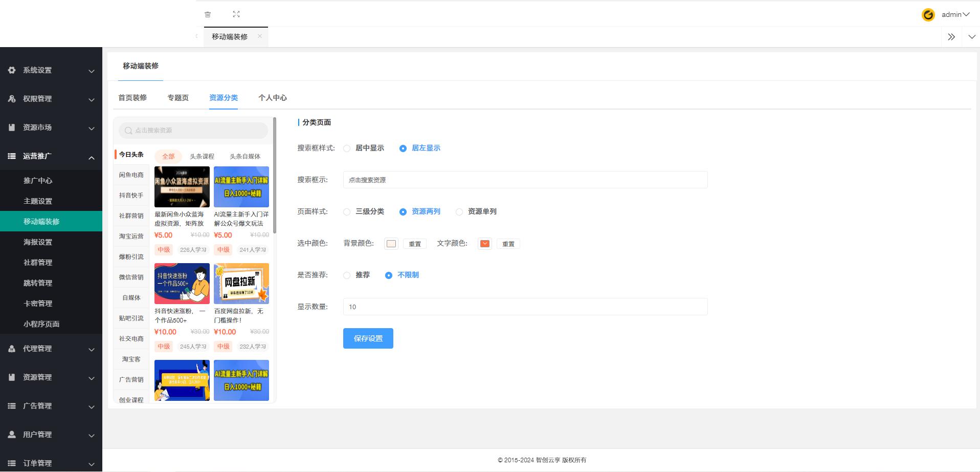
Task: Click the 保存设置 button
Action: pyautogui.click(x=368, y=338)
